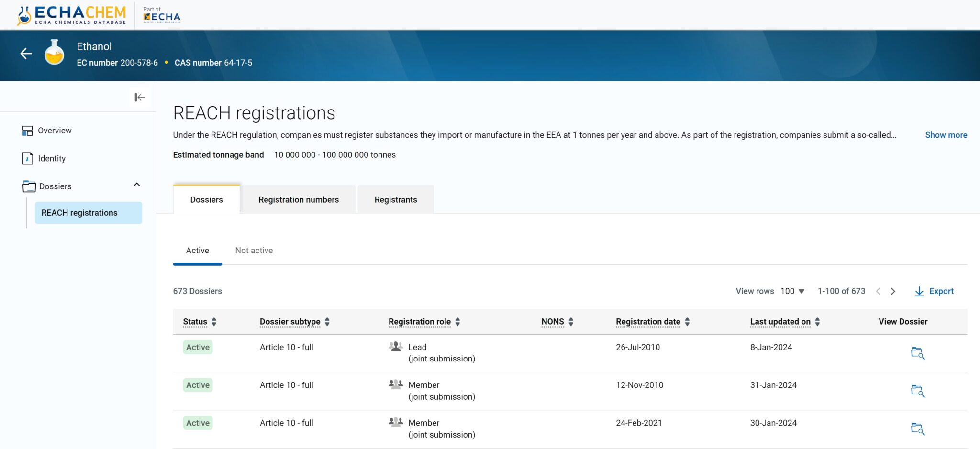Image resolution: width=980 pixels, height=449 pixels.
Task: View dossier registered on 24-Feb-2021
Action: coord(917,429)
